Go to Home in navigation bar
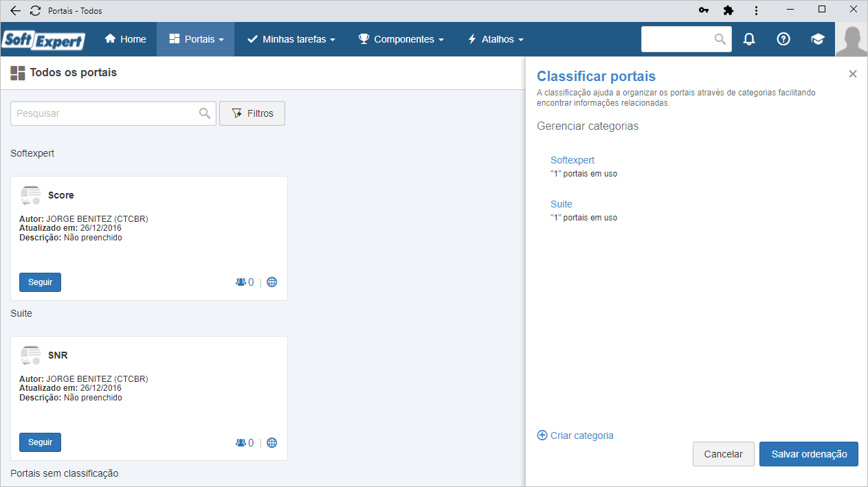This screenshot has height=487, width=868. (125, 39)
